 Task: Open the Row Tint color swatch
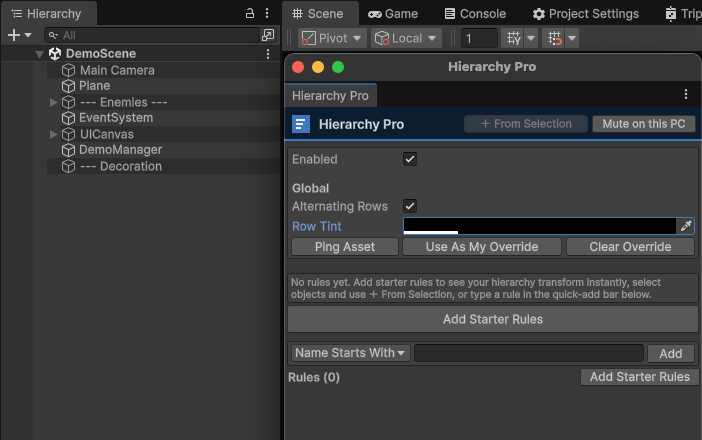(539, 226)
